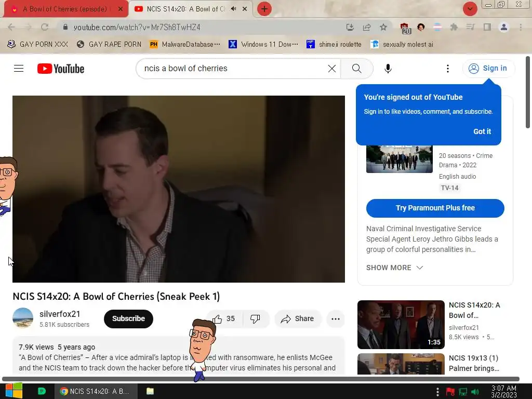Viewport: 532px width, 399px height.
Task: Open the Chrome three-dot menu
Action: [x=521, y=27]
